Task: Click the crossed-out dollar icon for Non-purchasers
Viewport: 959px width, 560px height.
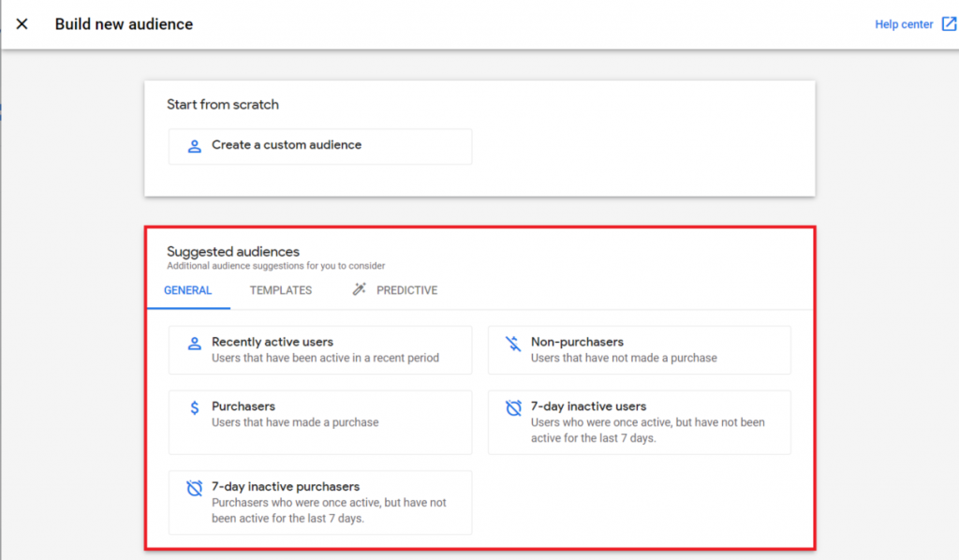Action: (513, 344)
